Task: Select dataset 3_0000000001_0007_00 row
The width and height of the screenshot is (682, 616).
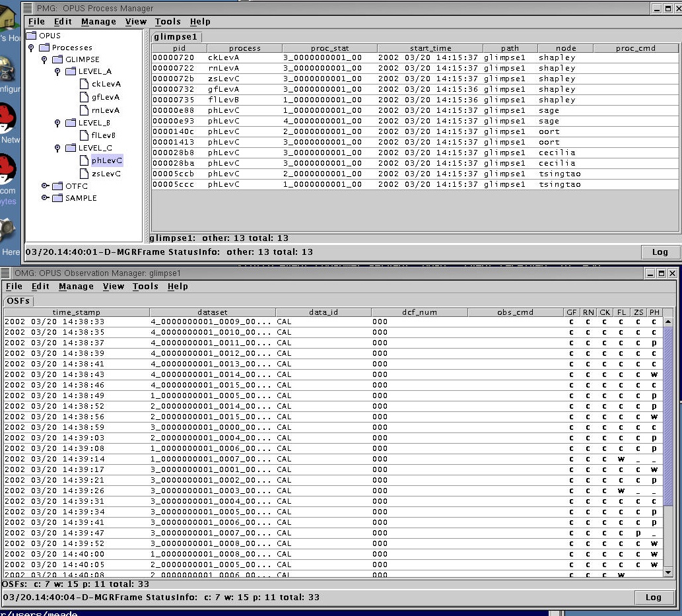Action: tap(333, 533)
